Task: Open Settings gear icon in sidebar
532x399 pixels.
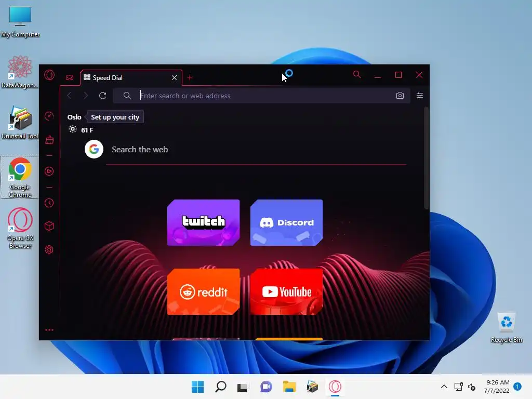Action: [x=49, y=250]
